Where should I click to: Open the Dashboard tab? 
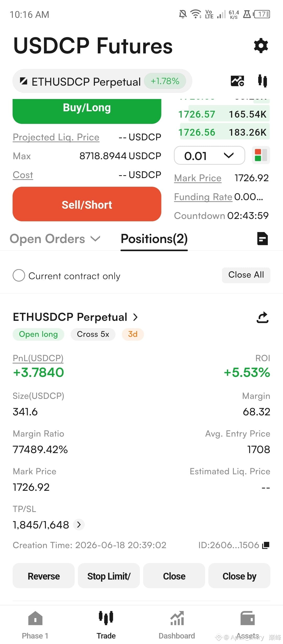177,625
